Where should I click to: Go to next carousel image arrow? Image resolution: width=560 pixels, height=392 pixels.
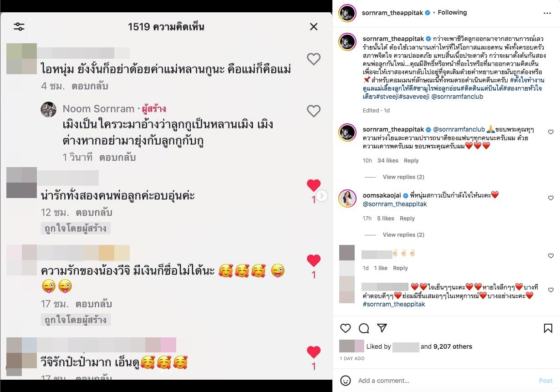click(x=322, y=196)
